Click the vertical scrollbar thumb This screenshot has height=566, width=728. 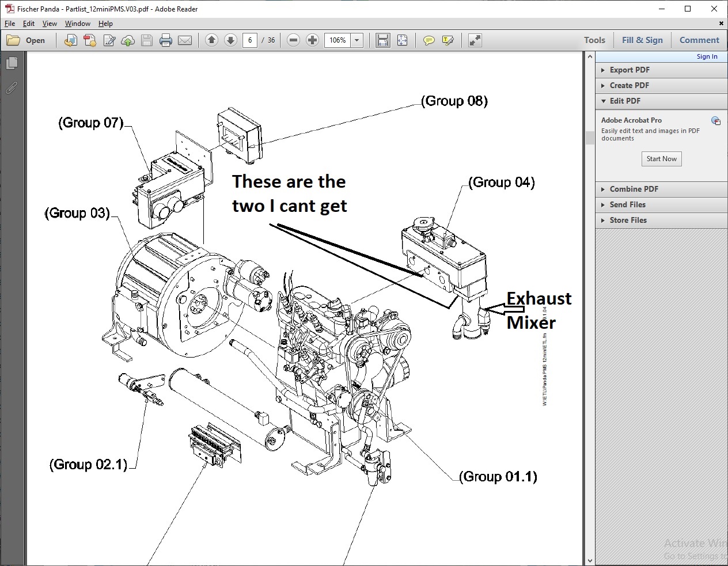click(590, 138)
